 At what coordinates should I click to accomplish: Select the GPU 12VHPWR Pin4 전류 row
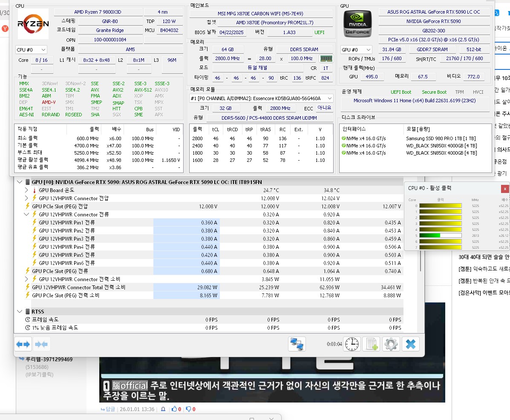pyautogui.click(x=66, y=247)
